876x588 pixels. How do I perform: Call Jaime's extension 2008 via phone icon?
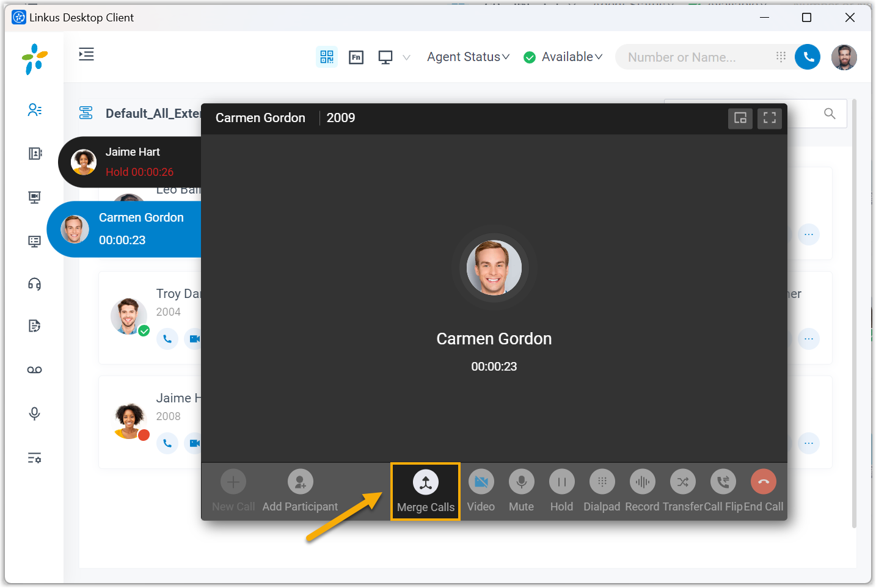(167, 443)
